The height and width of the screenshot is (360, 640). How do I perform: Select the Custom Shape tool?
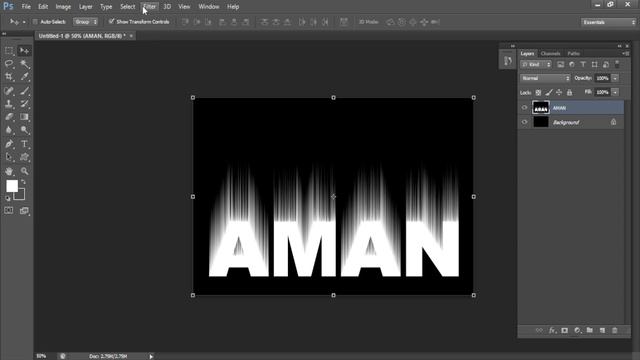point(24,157)
